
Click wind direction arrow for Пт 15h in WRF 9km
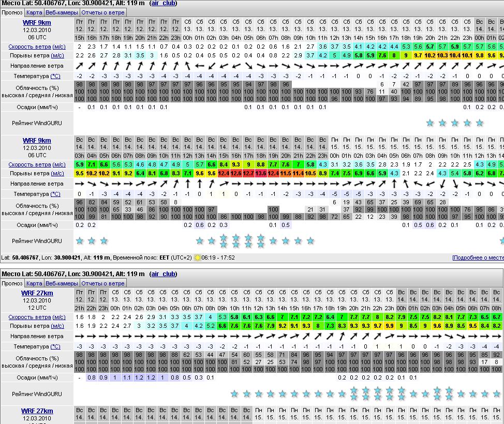point(80,66)
